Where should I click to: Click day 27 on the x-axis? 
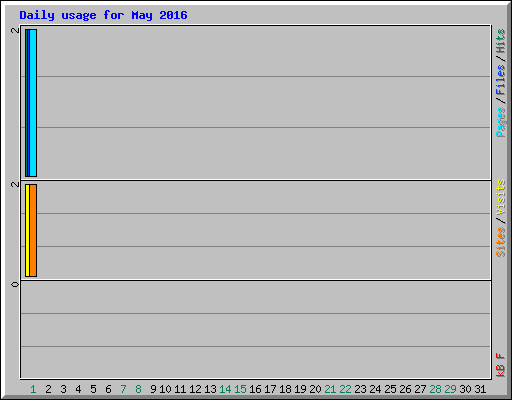[x=420, y=389]
